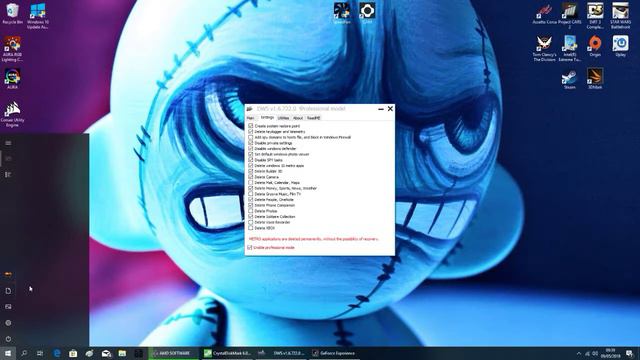Switch to the ReadME tab

tap(313, 118)
